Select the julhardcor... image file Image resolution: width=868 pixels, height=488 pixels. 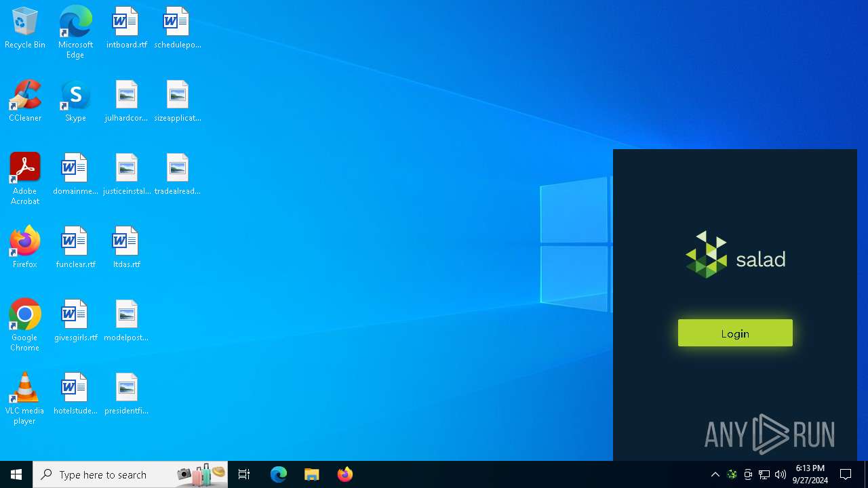click(x=126, y=102)
